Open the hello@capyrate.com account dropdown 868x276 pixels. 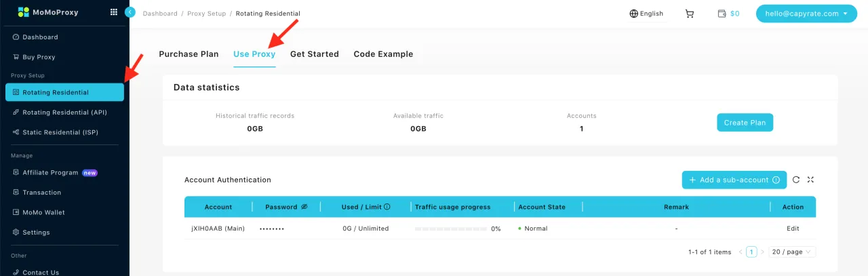pos(802,14)
